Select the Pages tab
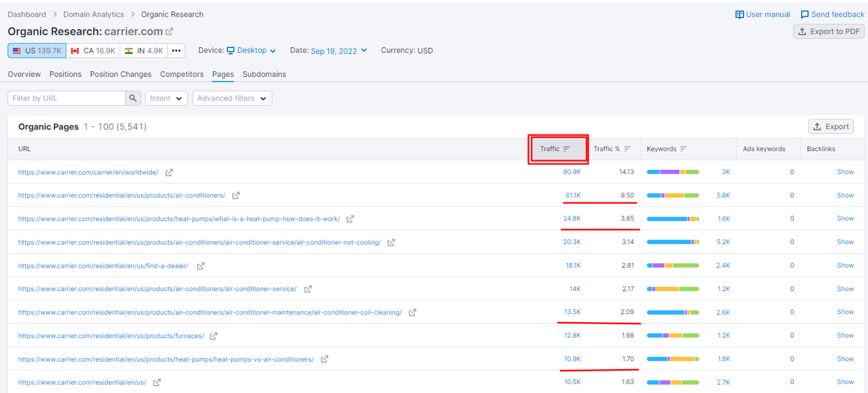868x393 pixels. (223, 74)
